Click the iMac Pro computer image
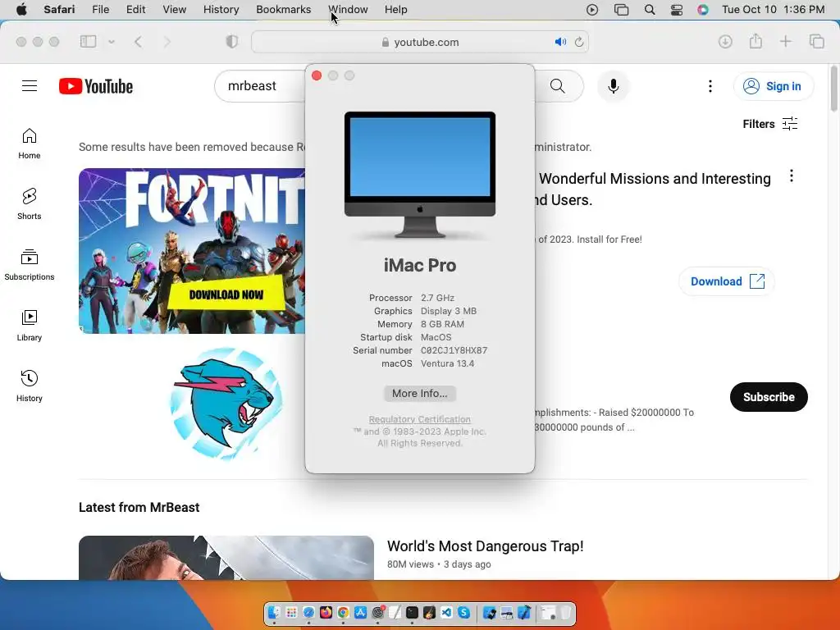840x630 pixels. (x=419, y=175)
